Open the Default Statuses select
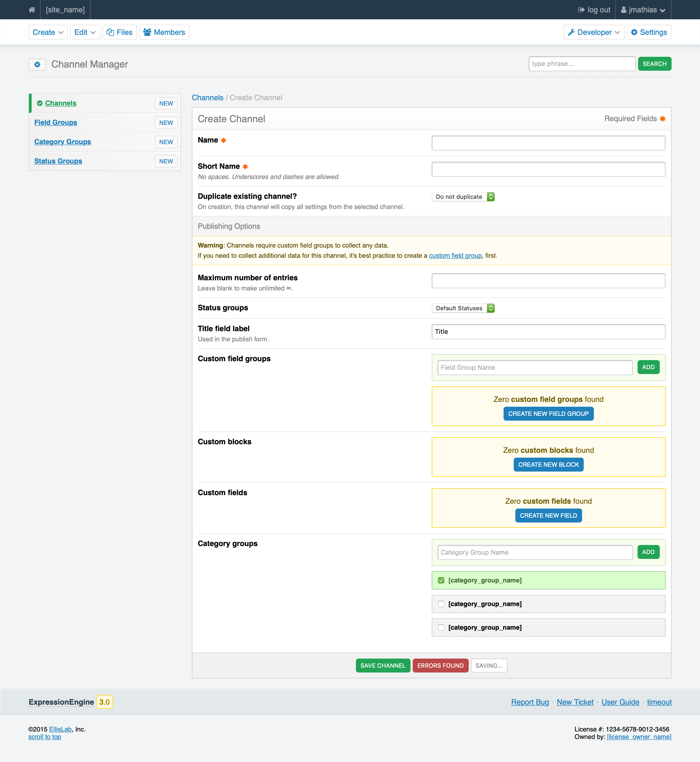 point(463,308)
